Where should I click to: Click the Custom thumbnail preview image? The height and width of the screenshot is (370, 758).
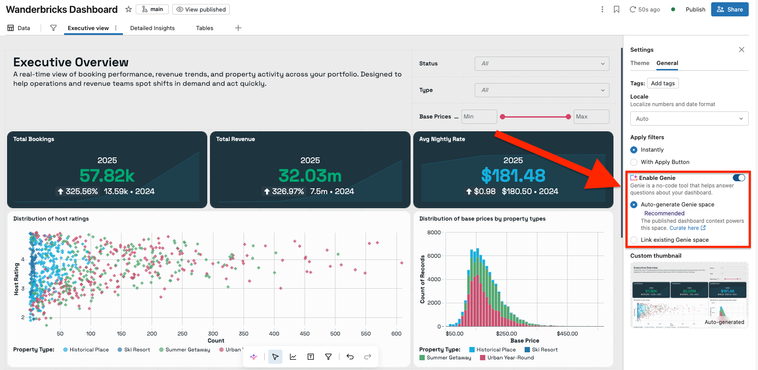click(x=689, y=295)
